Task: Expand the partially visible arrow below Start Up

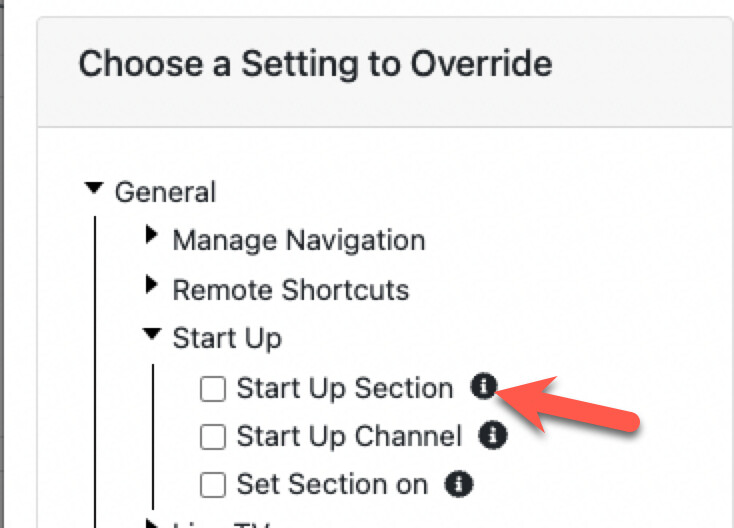Action: [152, 522]
